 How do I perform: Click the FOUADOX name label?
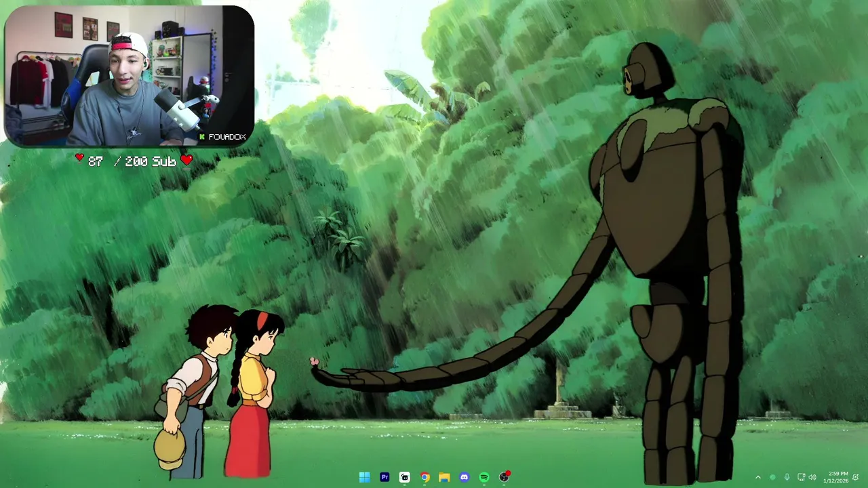tap(226, 137)
